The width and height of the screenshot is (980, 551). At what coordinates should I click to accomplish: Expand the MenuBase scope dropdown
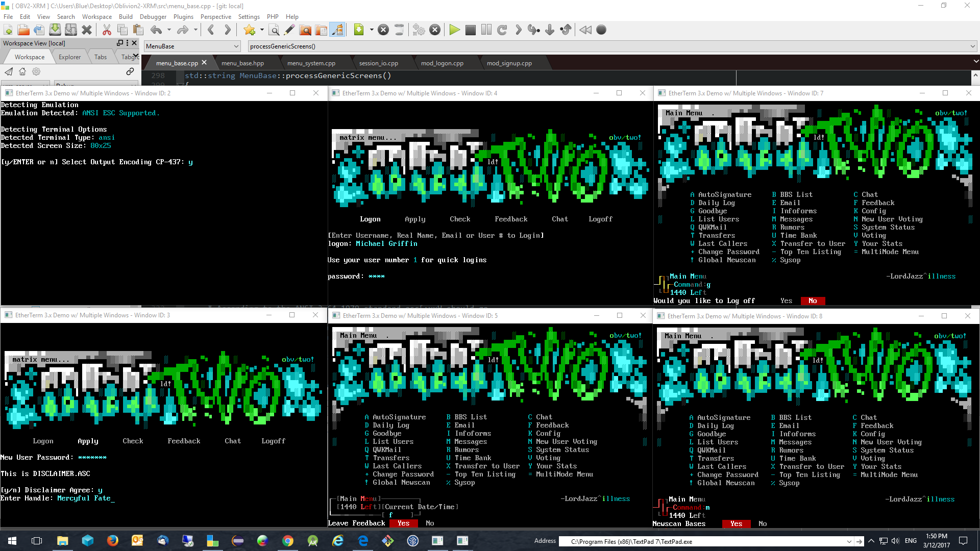[236, 46]
